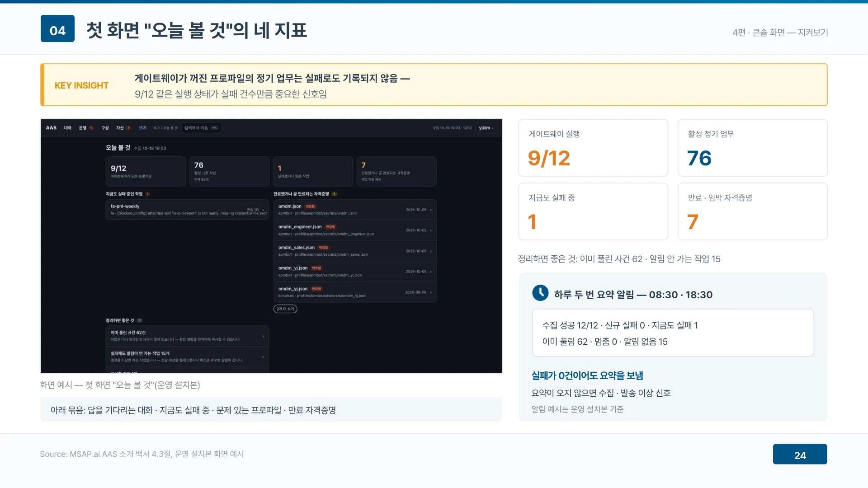
Task: Click the 게이트웨이 실행 9/12 slide metric card
Action: [x=593, y=148]
